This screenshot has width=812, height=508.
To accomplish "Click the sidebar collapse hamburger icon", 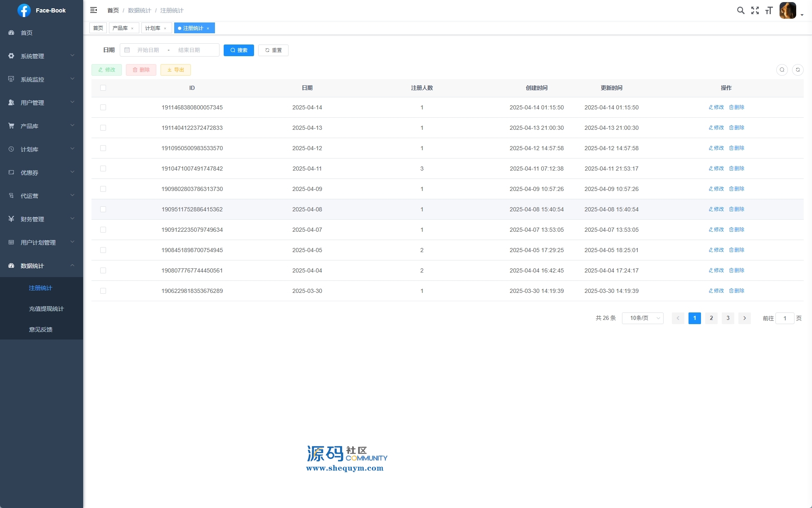I will (94, 10).
